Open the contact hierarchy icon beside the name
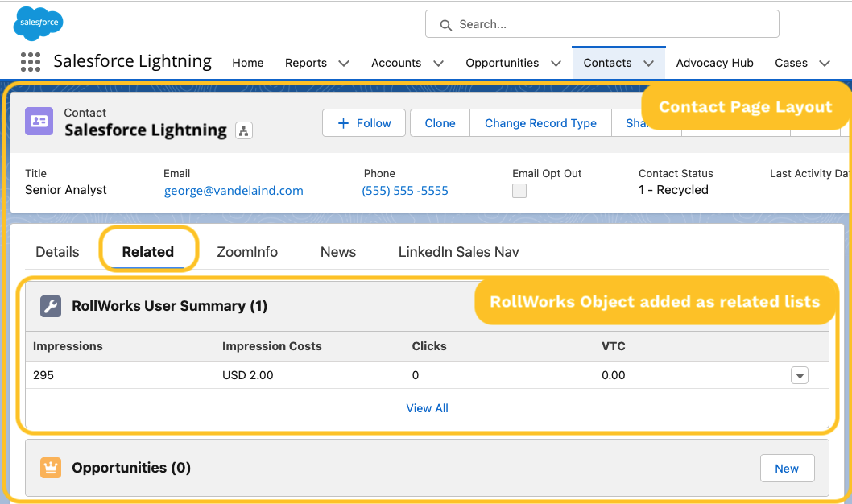Image resolution: width=852 pixels, height=504 pixels. pos(244,130)
